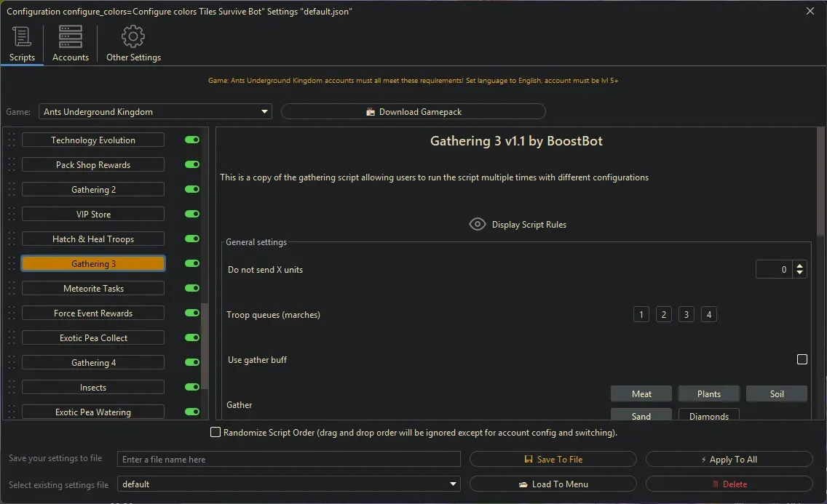
Task: Click the file name input field
Action: coord(289,460)
